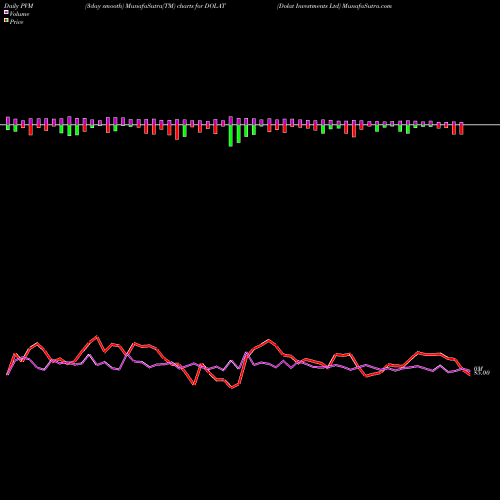Click the Dolat Investments Ltd MunafaSutra.com text
Viewport: 500px width, 500px height.
[x=334, y=6]
